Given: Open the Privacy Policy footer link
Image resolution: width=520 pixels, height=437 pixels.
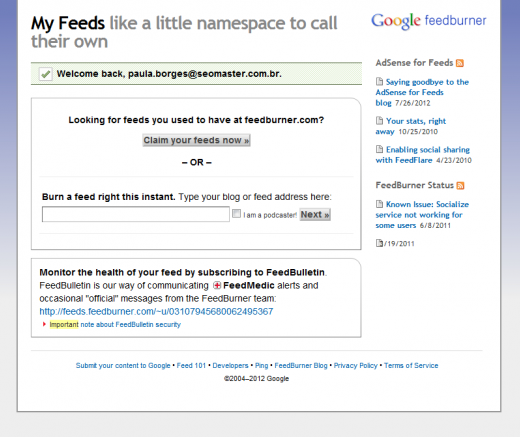Looking at the screenshot, I should [356, 365].
